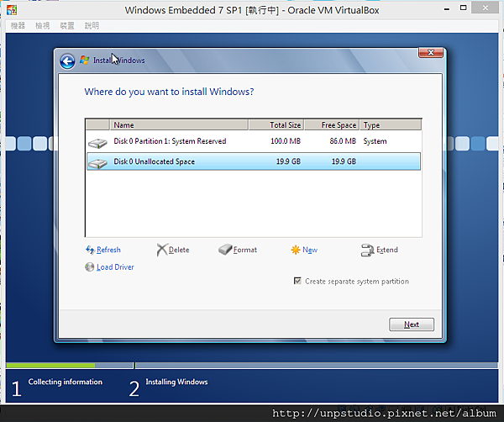Click the 100.0 MB total size cell

pyautogui.click(x=286, y=141)
